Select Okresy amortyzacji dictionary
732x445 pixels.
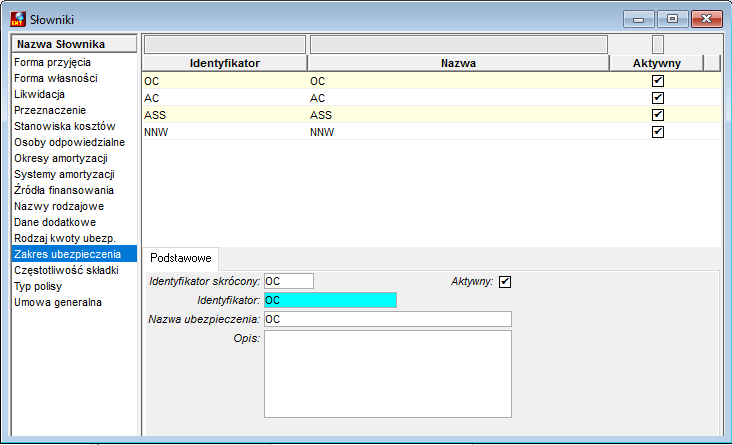(74, 158)
